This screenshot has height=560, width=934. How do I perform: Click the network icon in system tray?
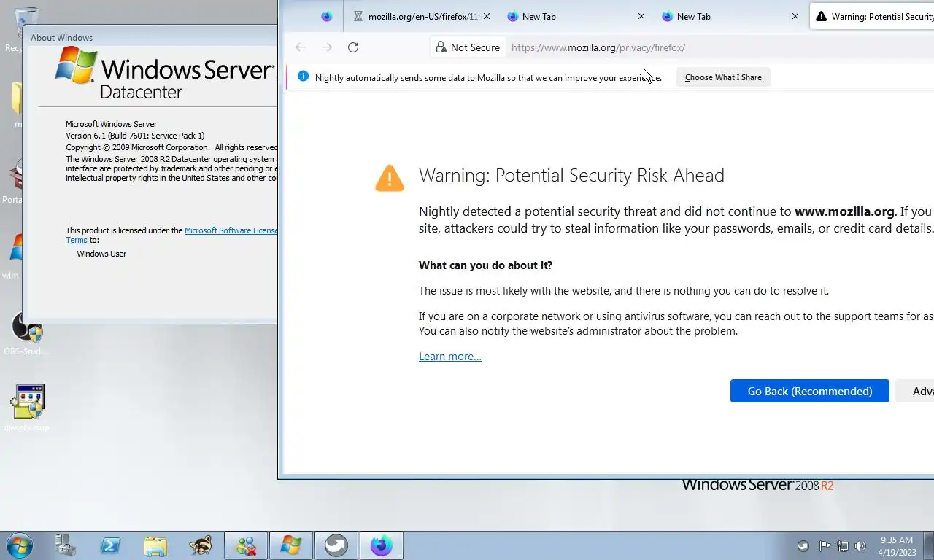pyautogui.click(x=843, y=545)
